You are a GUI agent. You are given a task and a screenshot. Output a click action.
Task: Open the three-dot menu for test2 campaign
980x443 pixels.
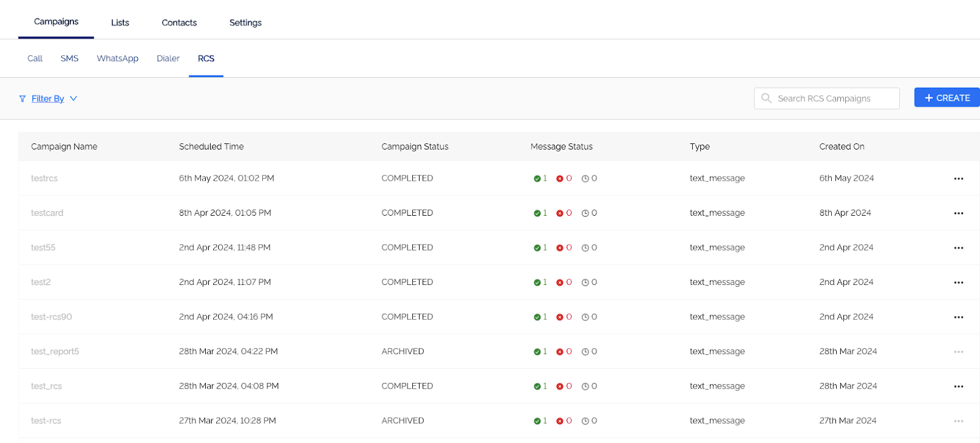pyautogui.click(x=959, y=282)
